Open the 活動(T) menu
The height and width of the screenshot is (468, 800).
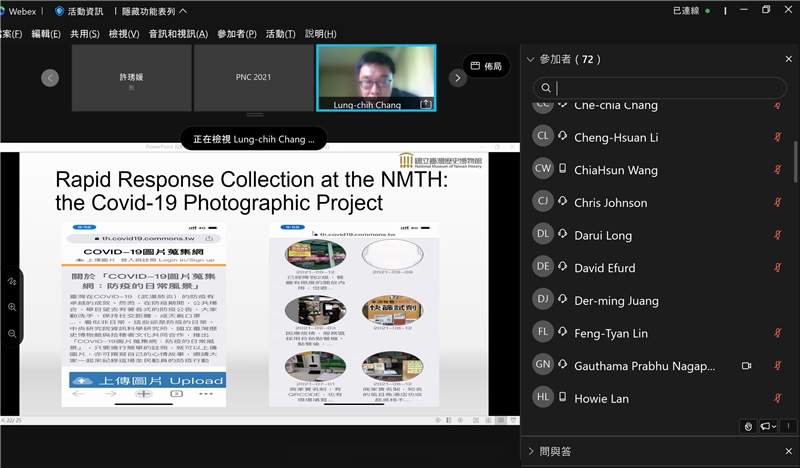coord(281,34)
